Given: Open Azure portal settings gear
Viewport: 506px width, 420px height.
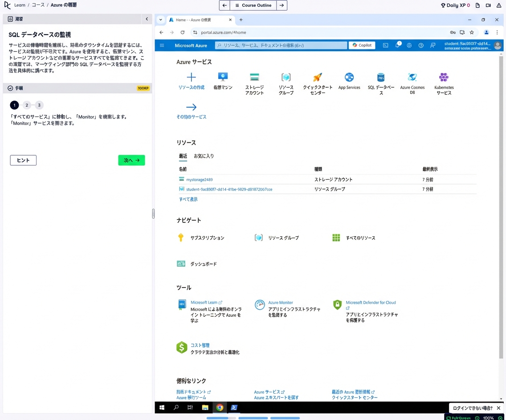Looking at the screenshot, I should (409, 45).
